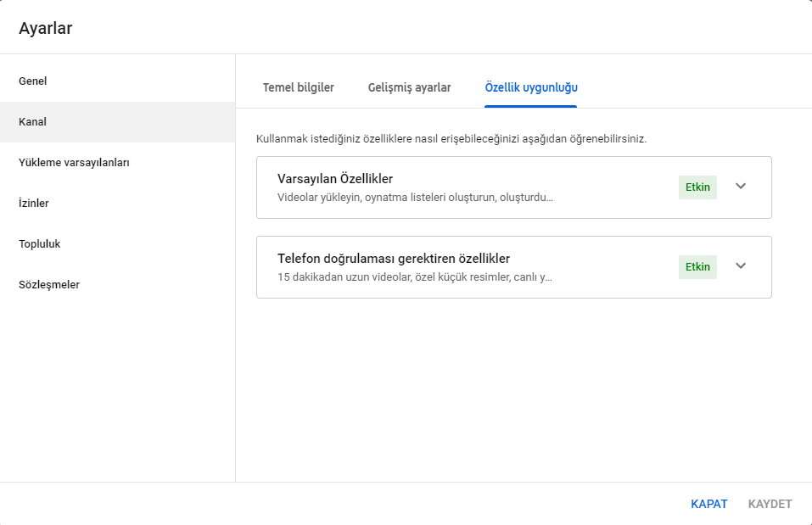The width and height of the screenshot is (812, 525).
Task: Open the İzinler sidebar item
Action: [x=34, y=204]
